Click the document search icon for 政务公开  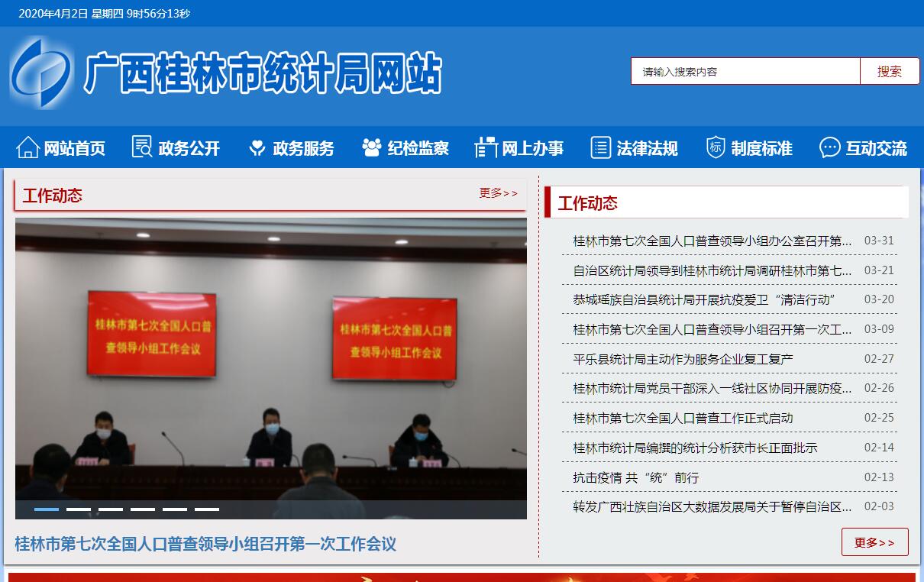[x=142, y=147]
